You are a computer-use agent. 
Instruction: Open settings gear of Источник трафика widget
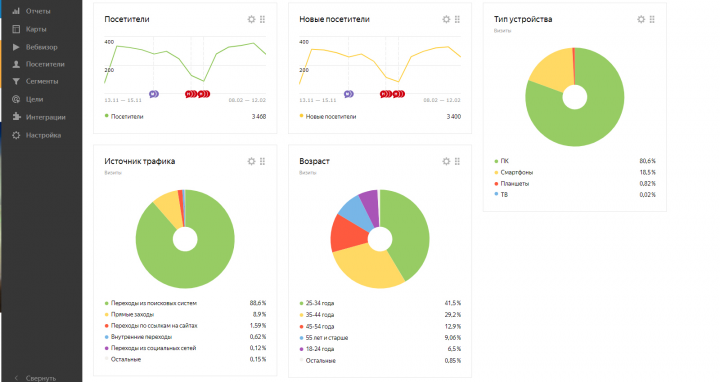point(251,161)
